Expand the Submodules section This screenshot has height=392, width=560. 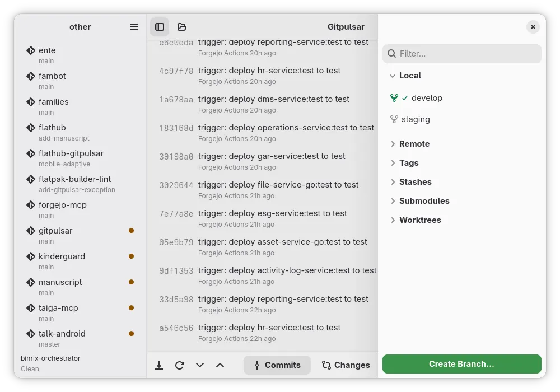(x=393, y=201)
